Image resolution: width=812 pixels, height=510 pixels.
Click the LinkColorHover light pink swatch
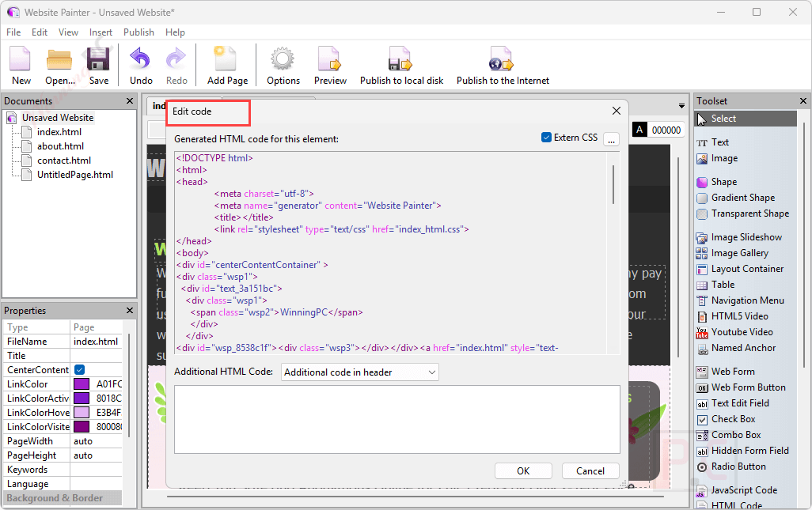click(x=82, y=412)
